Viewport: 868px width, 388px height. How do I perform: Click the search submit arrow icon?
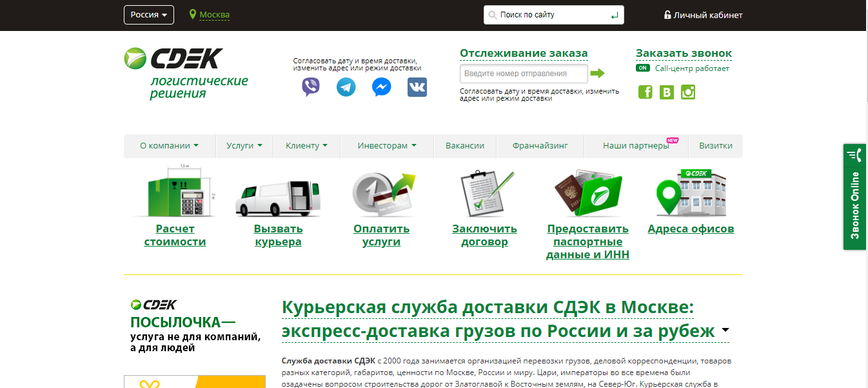point(615,15)
